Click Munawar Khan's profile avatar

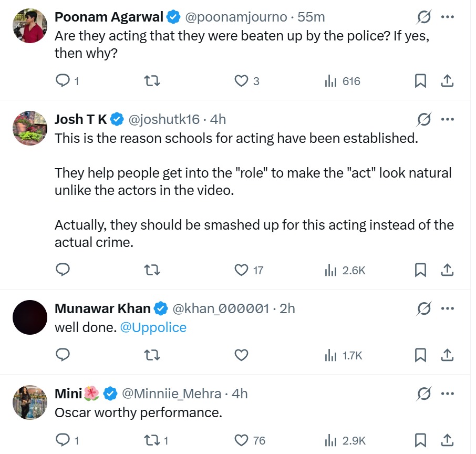(x=30, y=317)
